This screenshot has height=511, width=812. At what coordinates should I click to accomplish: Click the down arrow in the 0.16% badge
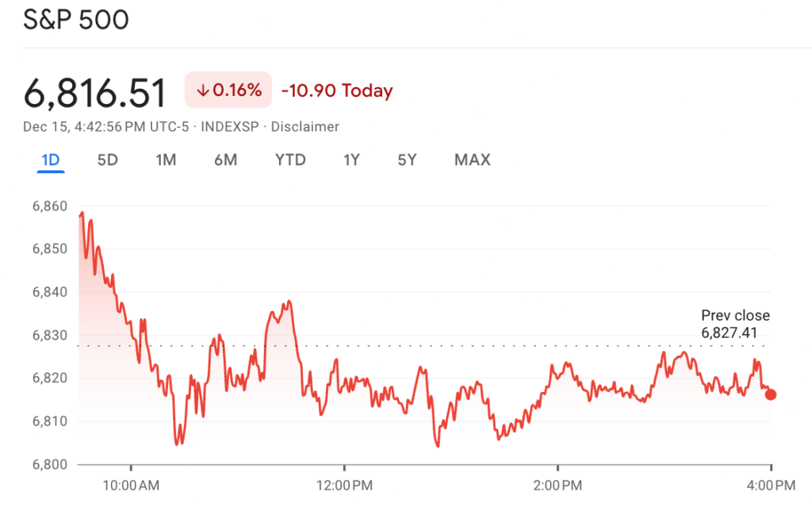tap(203, 91)
